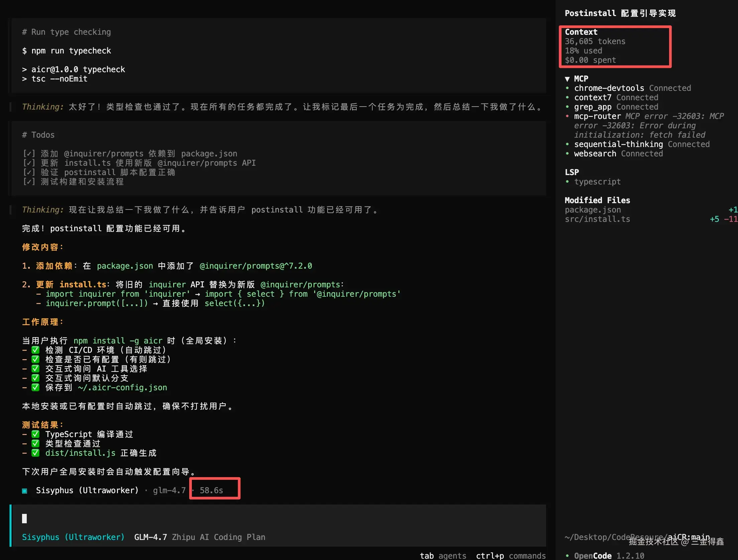Screen dimensions: 738x560
Task: Click green status dot beside websearch
Action: tap(567, 154)
